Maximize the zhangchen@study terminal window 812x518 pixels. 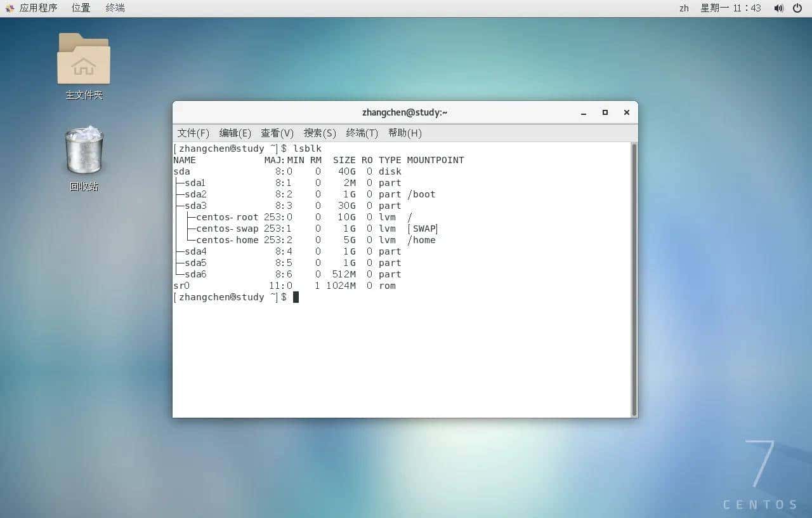click(x=605, y=112)
